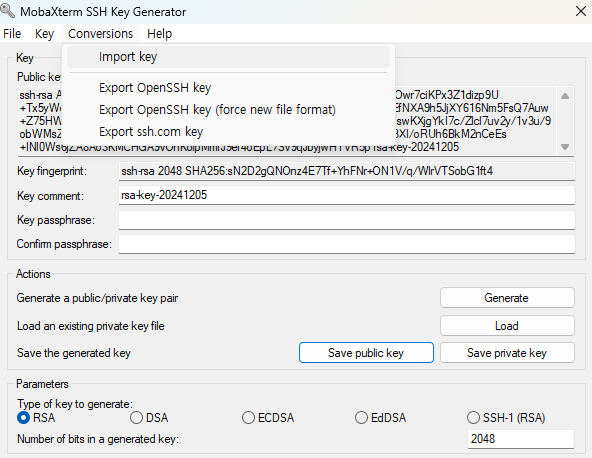Click Save private key button

pyautogui.click(x=507, y=353)
